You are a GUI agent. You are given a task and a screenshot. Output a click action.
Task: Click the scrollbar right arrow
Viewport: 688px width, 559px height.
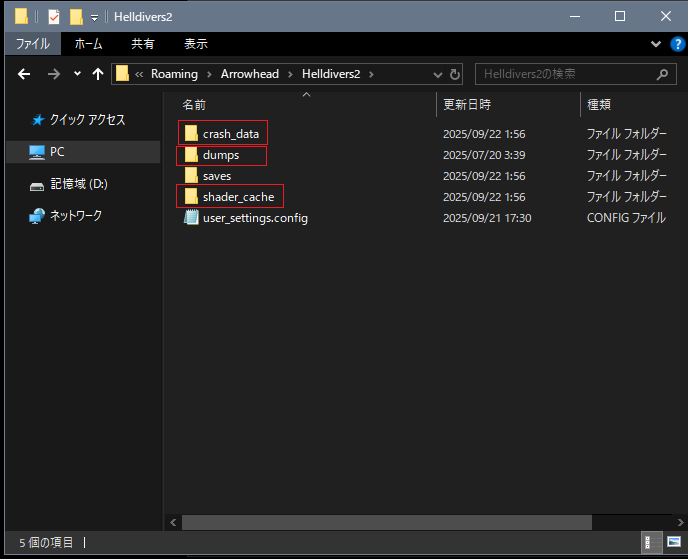pos(680,523)
